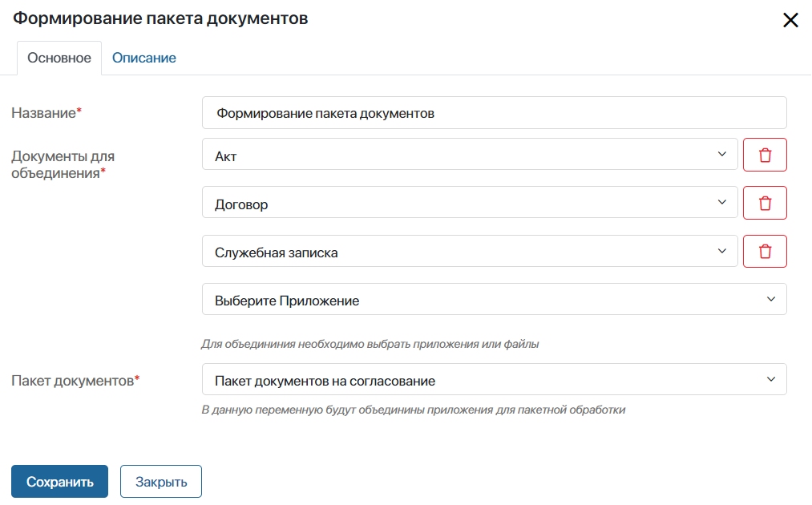This screenshot has height=505, width=812.
Task: Click the Закрыть button
Action: tap(161, 482)
